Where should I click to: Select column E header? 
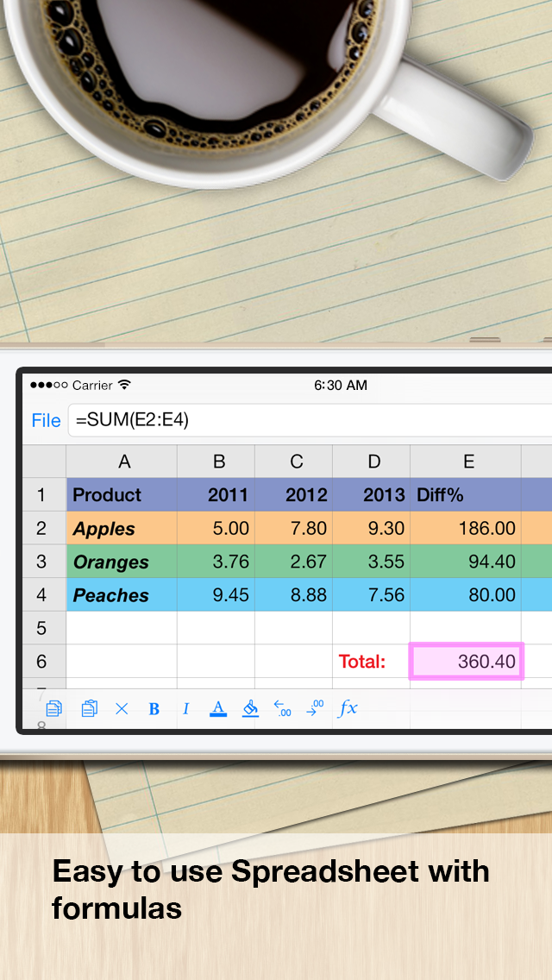pyautogui.click(x=466, y=462)
